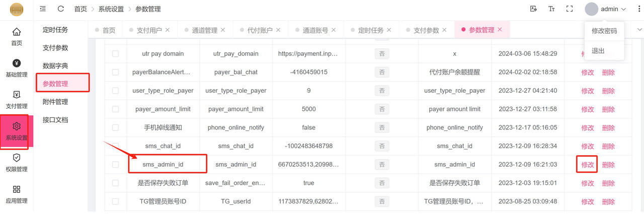
Task: Close the 支付用户 tab
Action: 168,30
